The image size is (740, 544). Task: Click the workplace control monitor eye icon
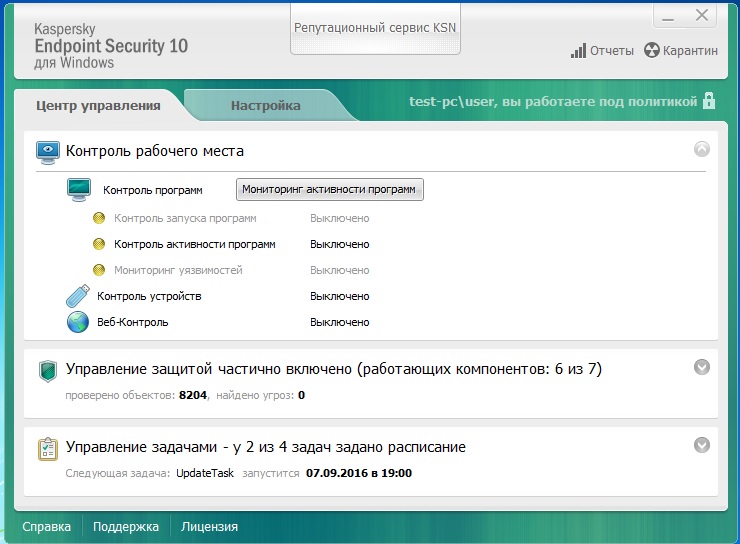point(47,151)
